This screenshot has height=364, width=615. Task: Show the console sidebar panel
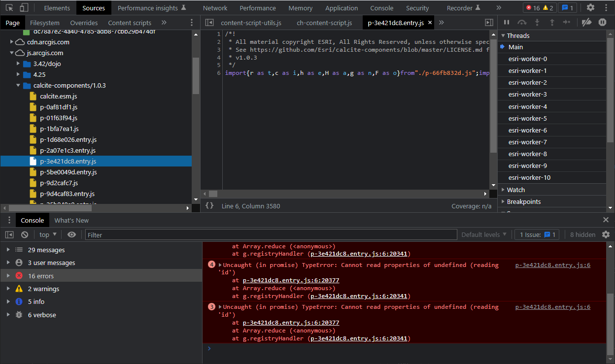[9, 235]
